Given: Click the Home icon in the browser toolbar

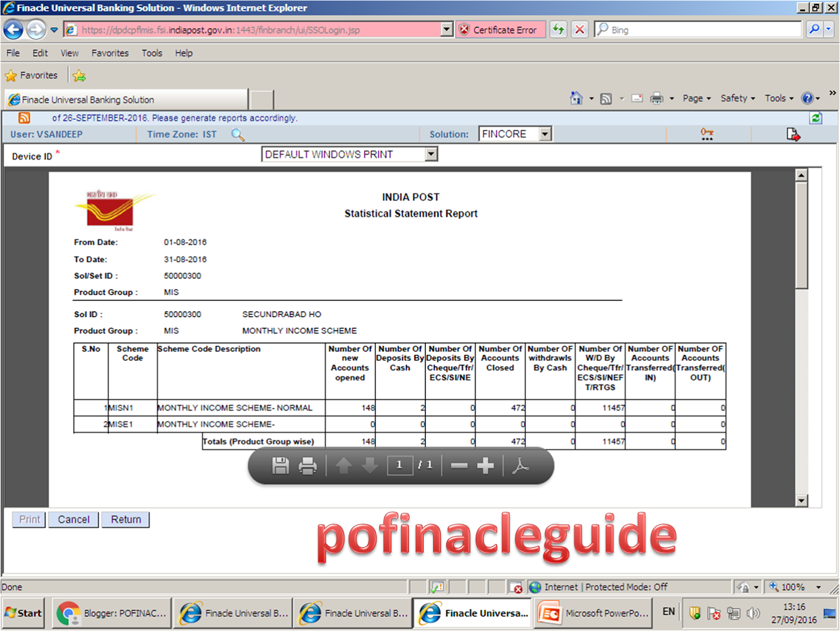Looking at the screenshot, I should tap(575, 98).
